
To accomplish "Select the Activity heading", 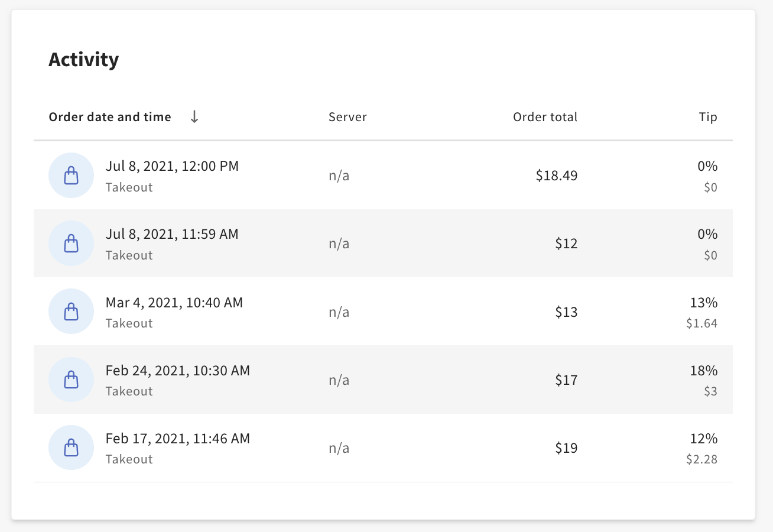I will [83, 59].
